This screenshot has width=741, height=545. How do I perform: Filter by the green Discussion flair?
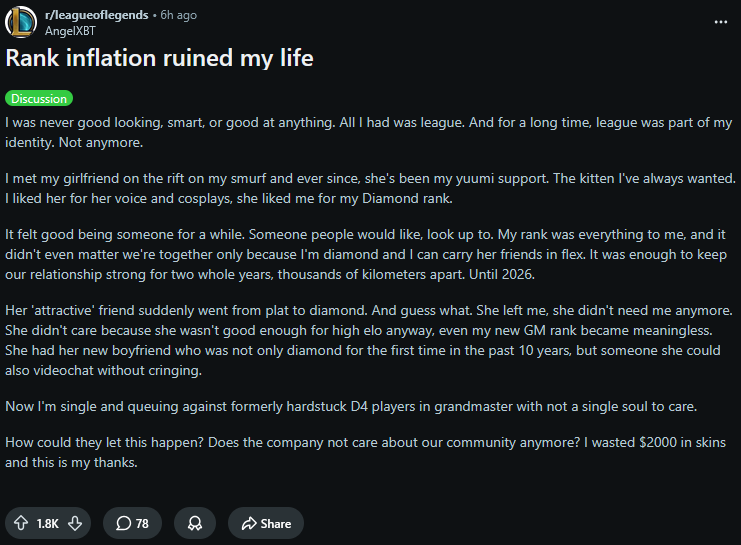39,98
